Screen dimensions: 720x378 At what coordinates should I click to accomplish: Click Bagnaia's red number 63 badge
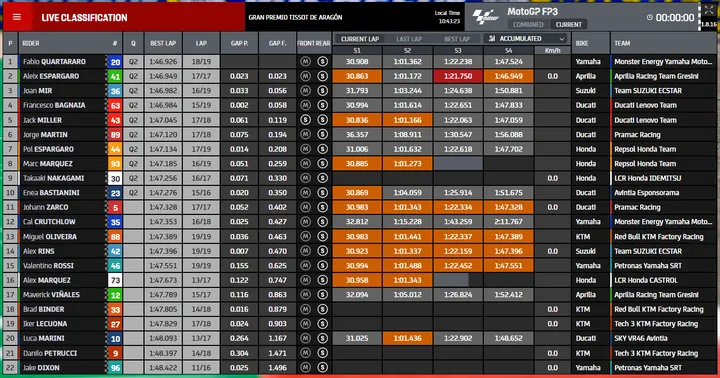pos(115,106)
